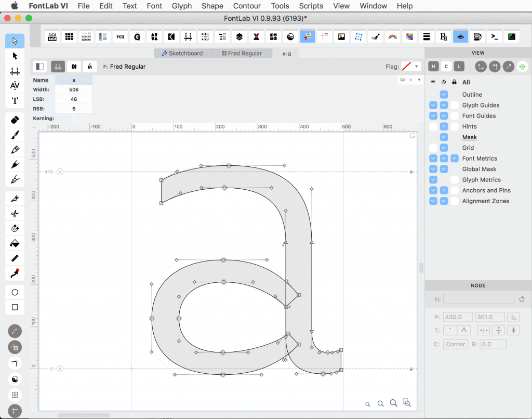532x419 pixels.
Task: Select the Fill tool
Action: (14, 243)
